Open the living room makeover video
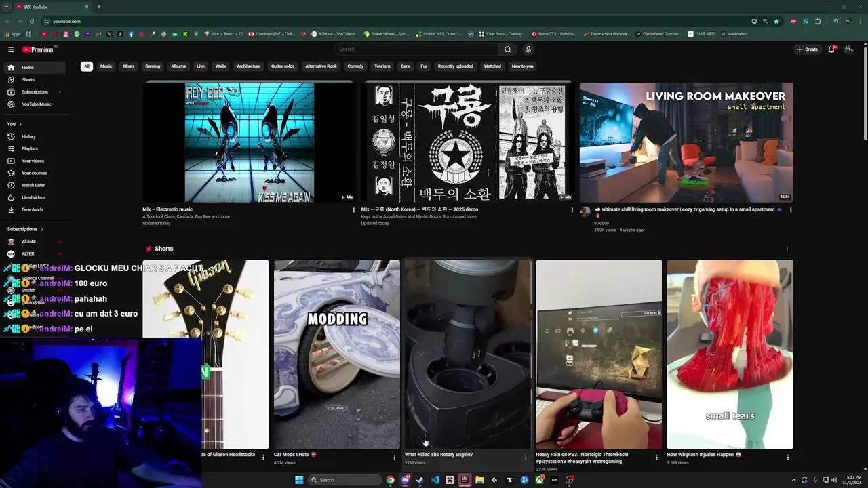The height and width of the screenshot is (488, 868). click(686, 142)
